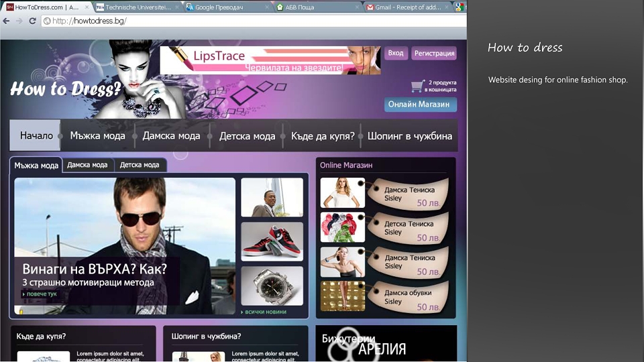Viewport: 644px width, 362px height.
Task: Close the Technische Universitei tab
Action: (177, 7)
